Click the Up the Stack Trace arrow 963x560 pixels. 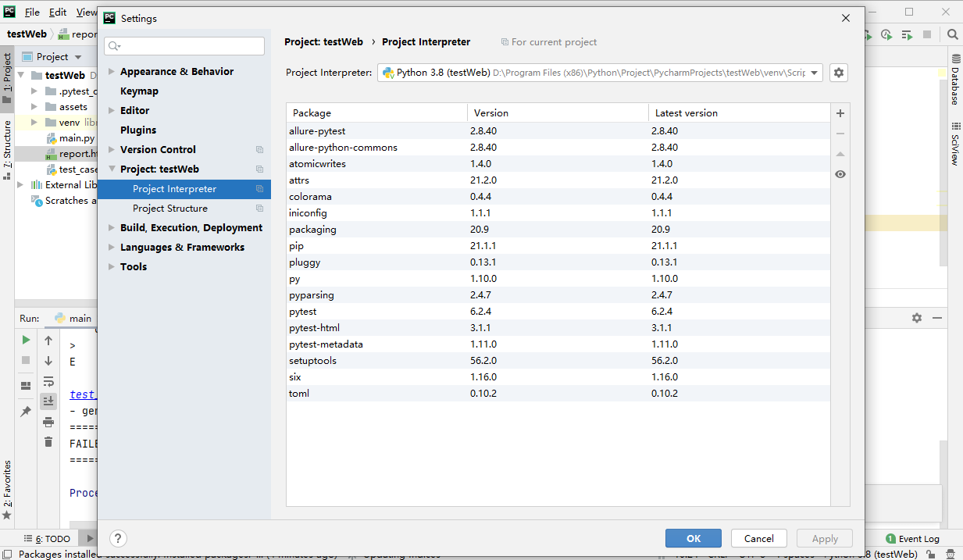point(48,341)
